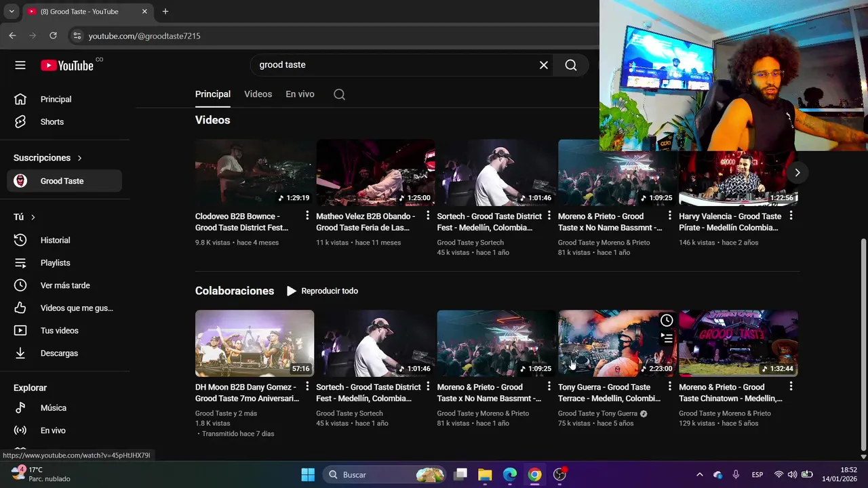Open Música under Explorar

[x=65, y=408]
